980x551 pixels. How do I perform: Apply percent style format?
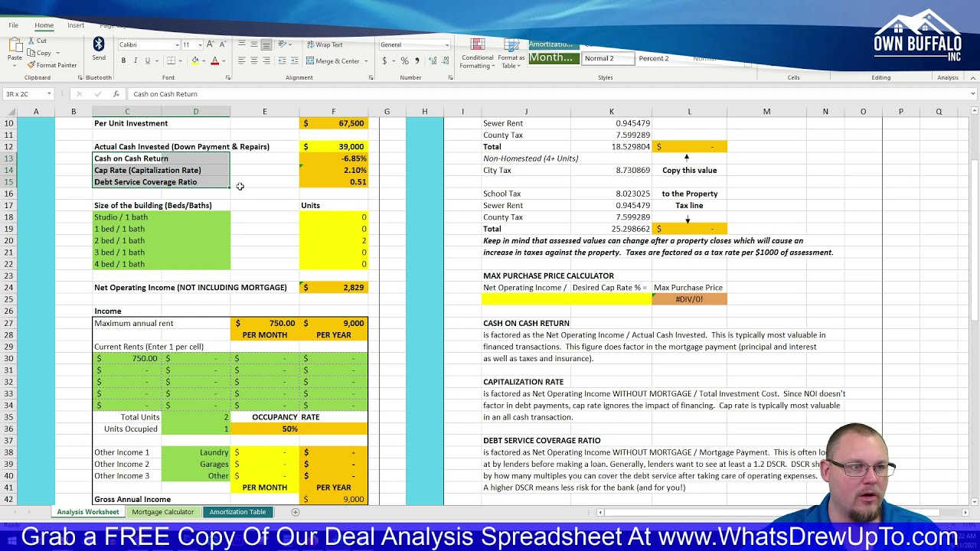404,60
